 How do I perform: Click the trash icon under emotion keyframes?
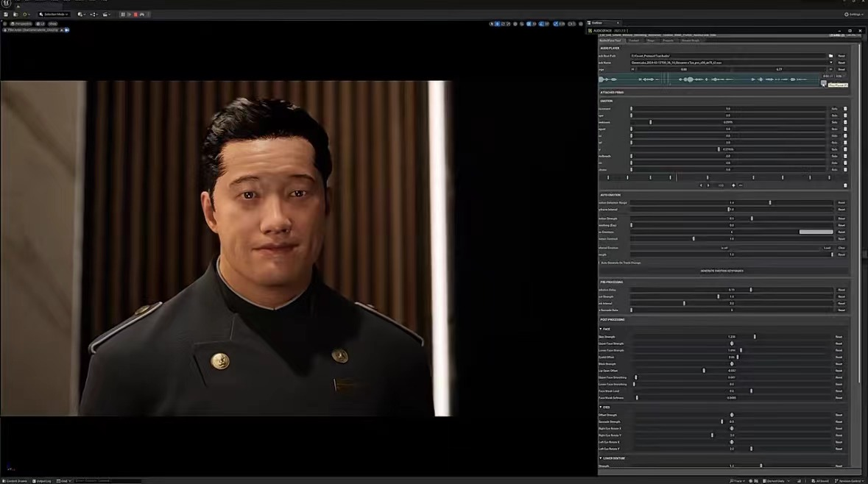coord(845,185)
